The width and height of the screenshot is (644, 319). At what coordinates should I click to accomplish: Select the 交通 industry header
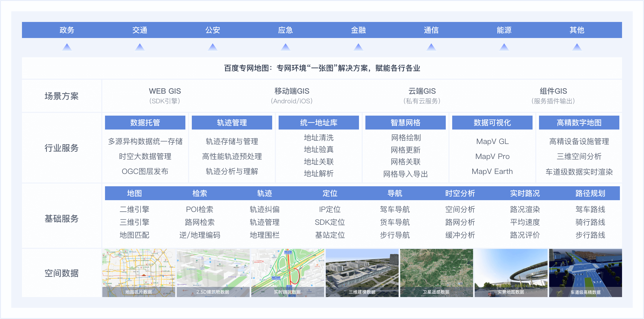click(140, 30)
